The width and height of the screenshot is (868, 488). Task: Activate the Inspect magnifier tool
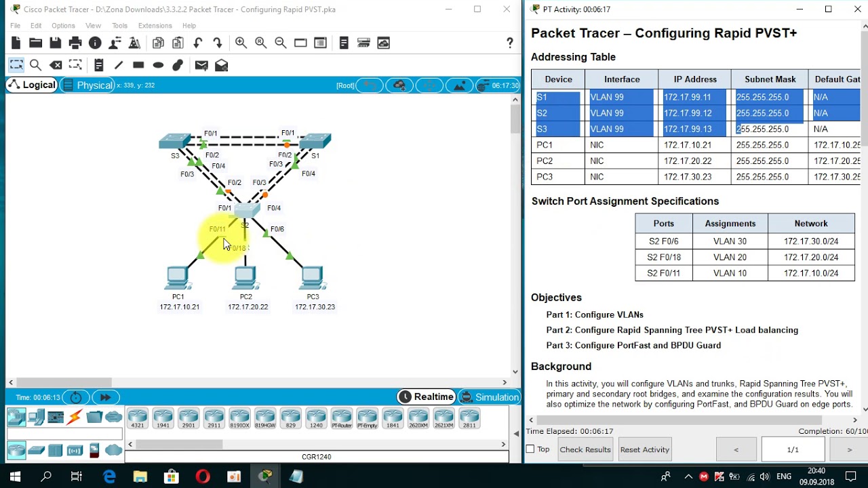coord(36,65)
